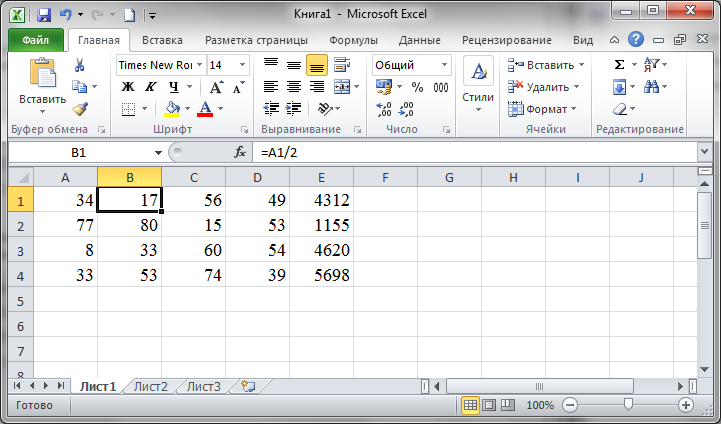721x424 pixels.
Task: Open the Name Box dropdown arrow
Action: (x=158, y=153)
